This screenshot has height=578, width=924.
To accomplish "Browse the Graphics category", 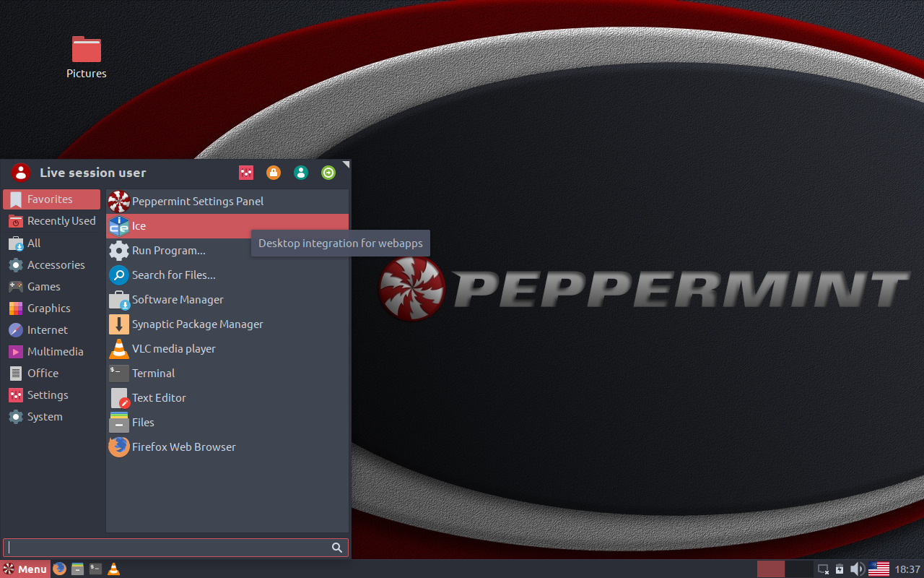I will coord(48,308).
